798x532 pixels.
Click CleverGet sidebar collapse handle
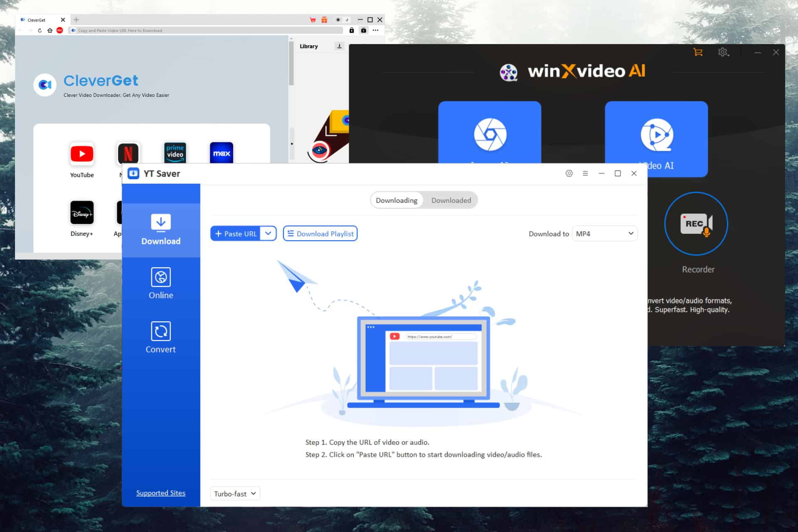pos(292,144)
